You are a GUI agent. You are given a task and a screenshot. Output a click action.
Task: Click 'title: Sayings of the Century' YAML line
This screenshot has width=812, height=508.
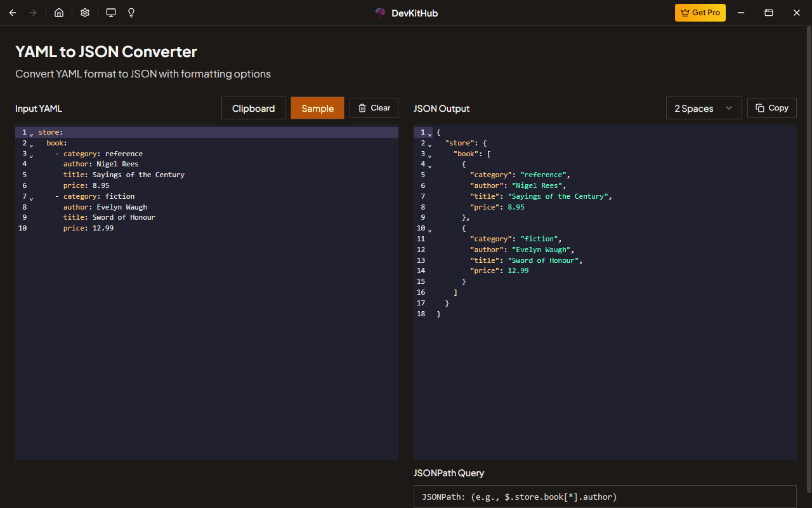click(x=124, y=175)
